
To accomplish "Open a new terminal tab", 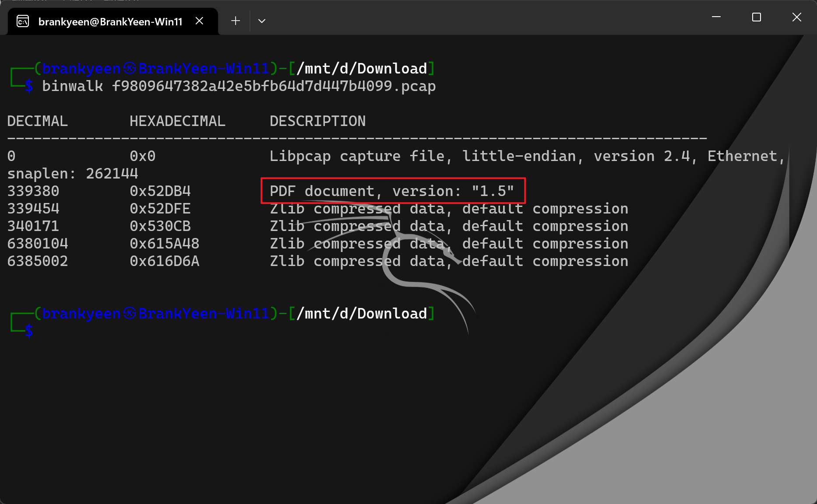I will pos(236,21).
